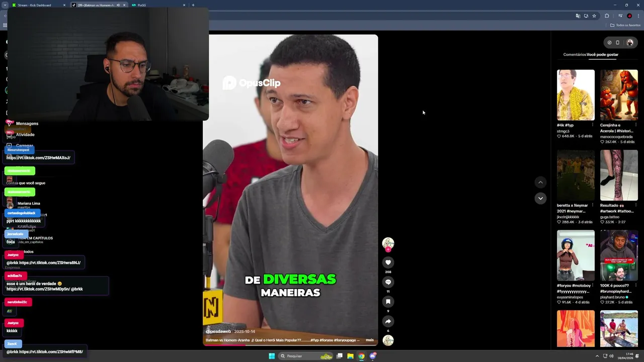The image size is (644, 362).
Task: Open the '#4k #fyp' video thumbnail
Action: tap(576, 95)
